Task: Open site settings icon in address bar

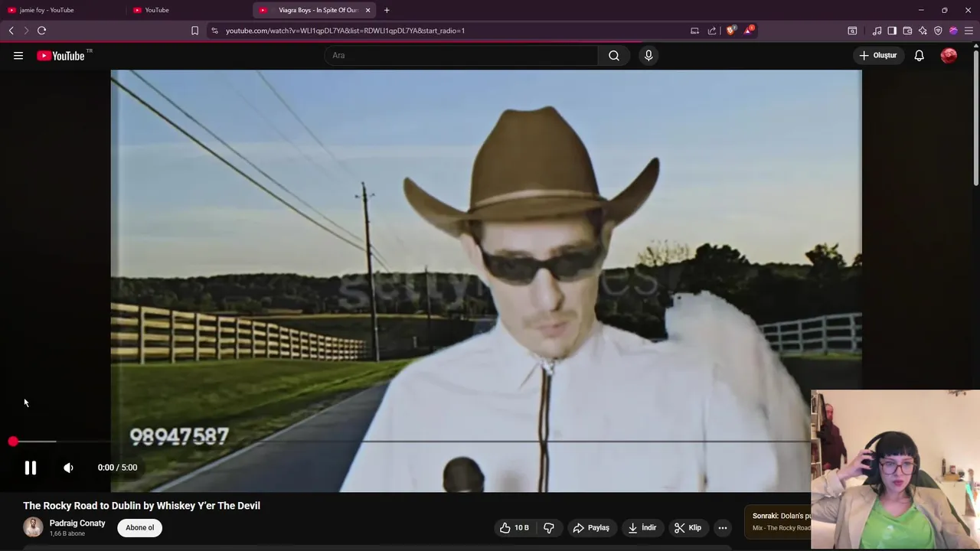Action: pos(214,31)
